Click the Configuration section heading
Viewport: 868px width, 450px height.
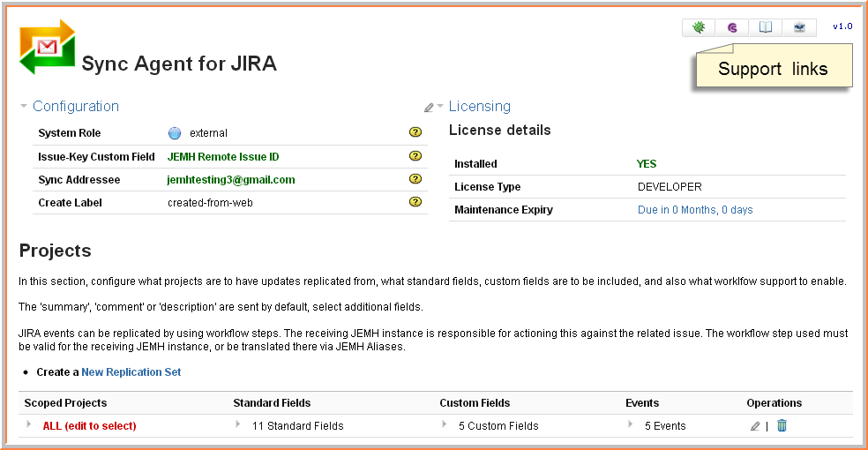point(76,106)
